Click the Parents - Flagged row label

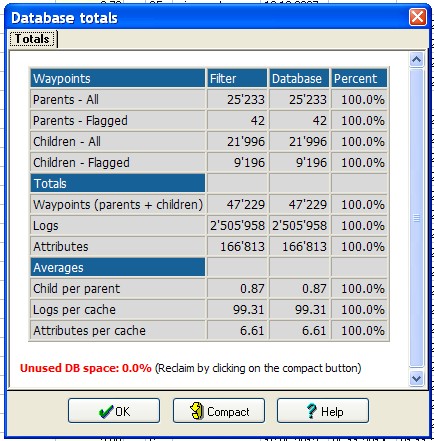[80, 121]
